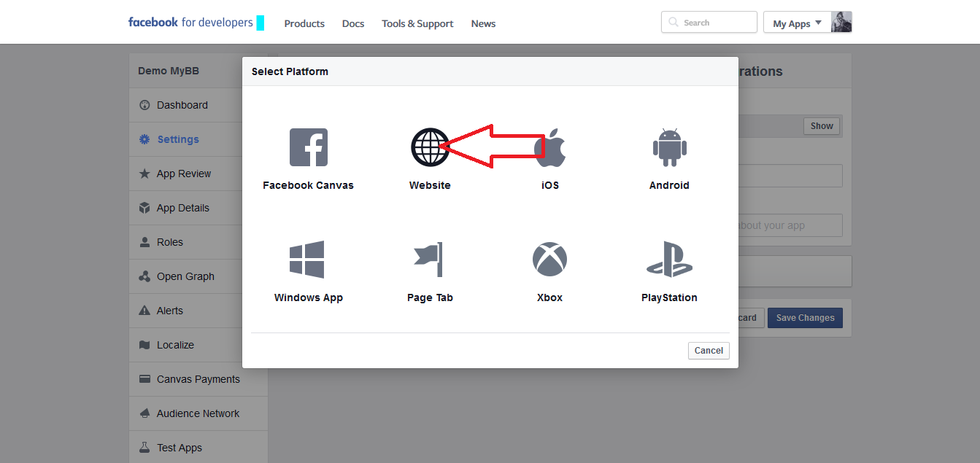Select the Facebook Canvas platform icon
Viewport: 980px width, 463px height.
coord(309,147)
